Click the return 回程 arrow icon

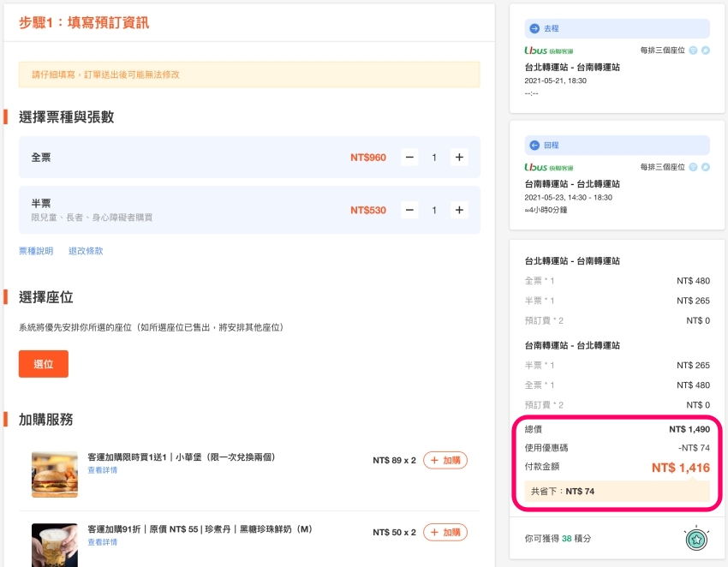pos(534,146)
